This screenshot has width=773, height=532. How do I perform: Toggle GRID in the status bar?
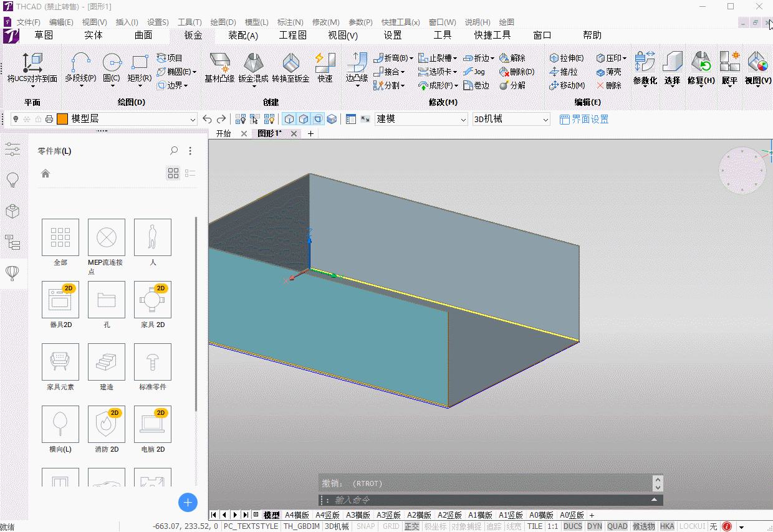pyautogui.click(x=391, y=526)
